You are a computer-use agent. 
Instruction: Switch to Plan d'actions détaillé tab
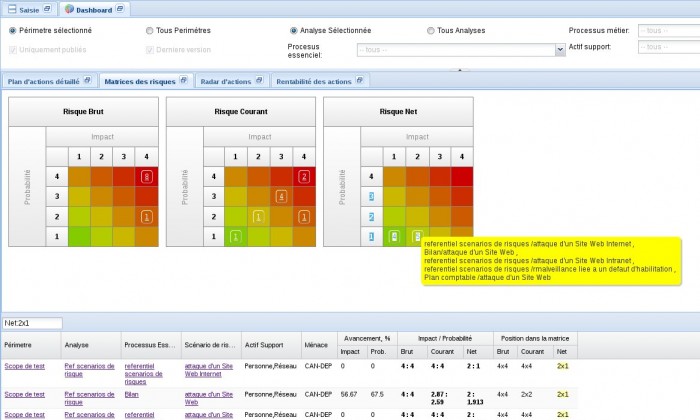[43, 82]
